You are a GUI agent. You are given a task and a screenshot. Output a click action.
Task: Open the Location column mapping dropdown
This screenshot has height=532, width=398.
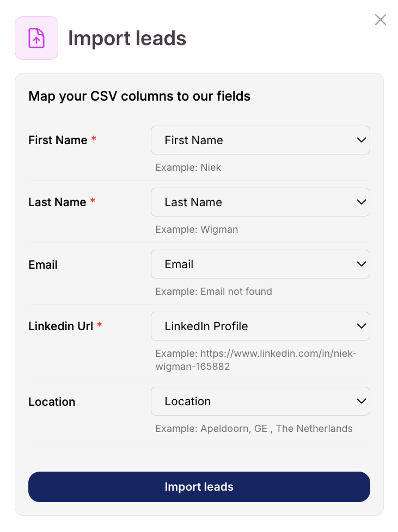(260, 401)
